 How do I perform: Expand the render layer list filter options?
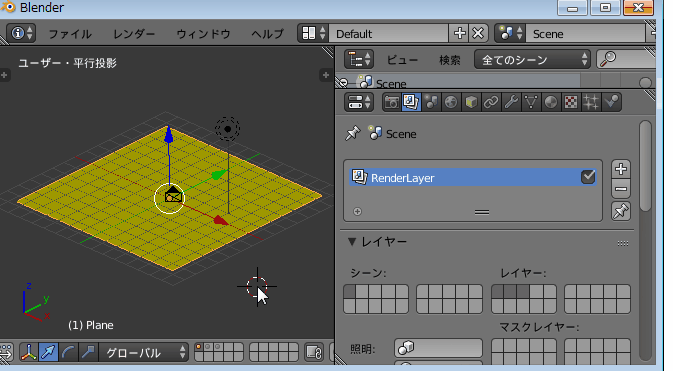(358, 211)
